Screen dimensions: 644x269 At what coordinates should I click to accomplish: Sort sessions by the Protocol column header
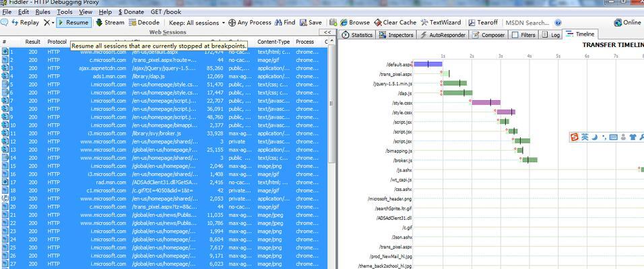click(57, 42)
